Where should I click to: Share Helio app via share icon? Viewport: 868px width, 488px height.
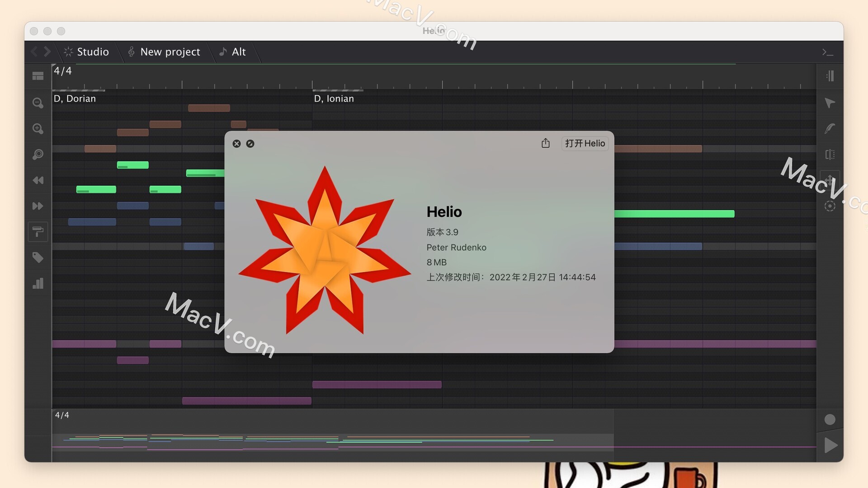click(x=546, y=143)
